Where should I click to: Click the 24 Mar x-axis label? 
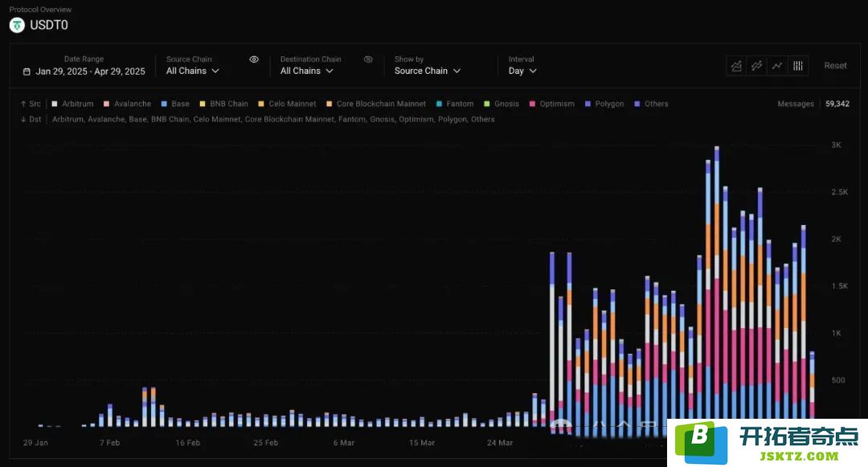coord(500,443)
